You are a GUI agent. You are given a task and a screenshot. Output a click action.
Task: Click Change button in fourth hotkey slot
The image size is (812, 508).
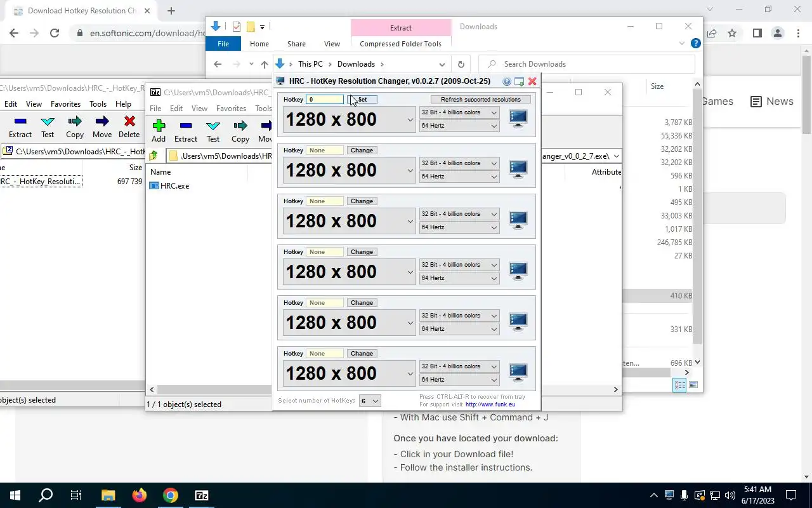[x=362, y=252]
